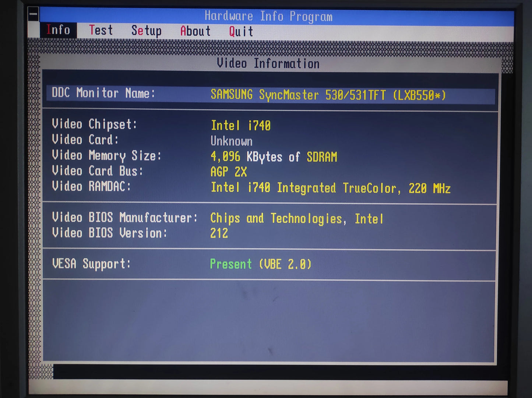The height and width of the screenshot is (398, 532).
Task: Click the Unknown video card value
Action: tap(232, 141)
